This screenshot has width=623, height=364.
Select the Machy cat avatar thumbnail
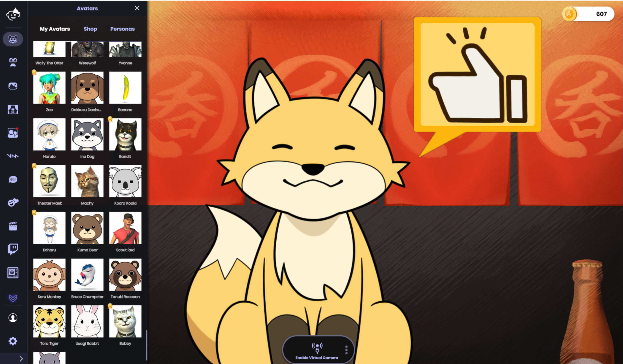[x=87, y=181]
